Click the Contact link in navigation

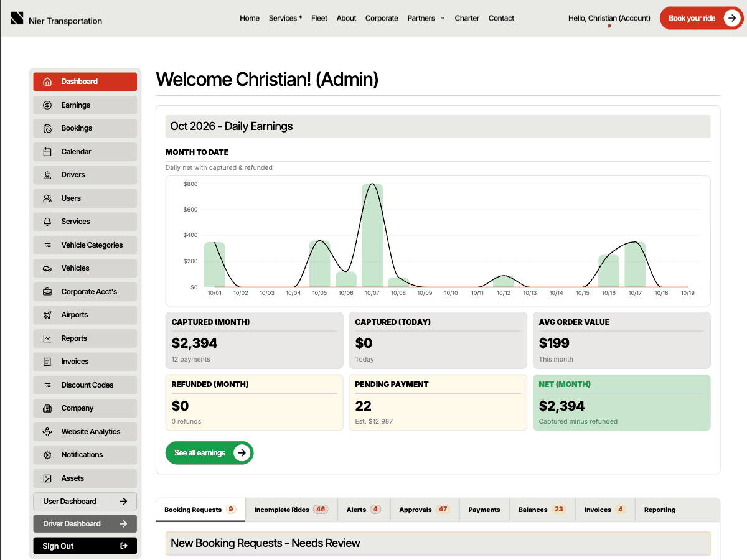pyautogui.click(x=501, y=19)
